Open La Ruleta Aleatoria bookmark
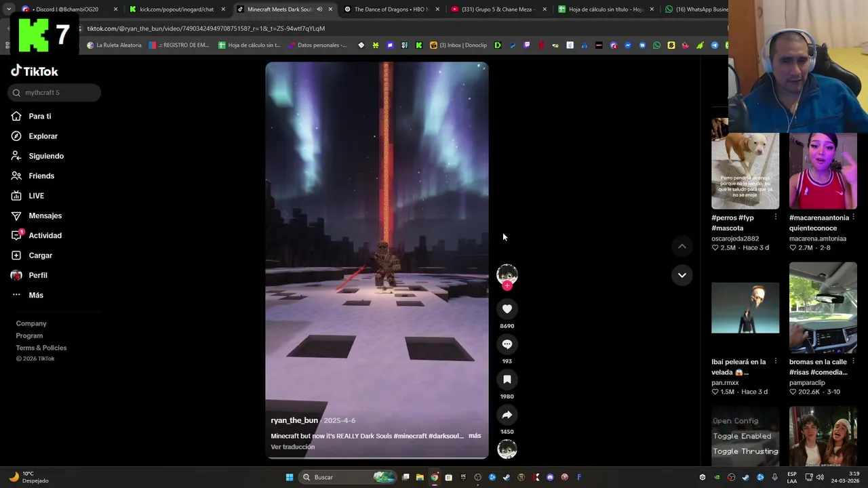This screenshot has height=488, width=868. [114, 45]
